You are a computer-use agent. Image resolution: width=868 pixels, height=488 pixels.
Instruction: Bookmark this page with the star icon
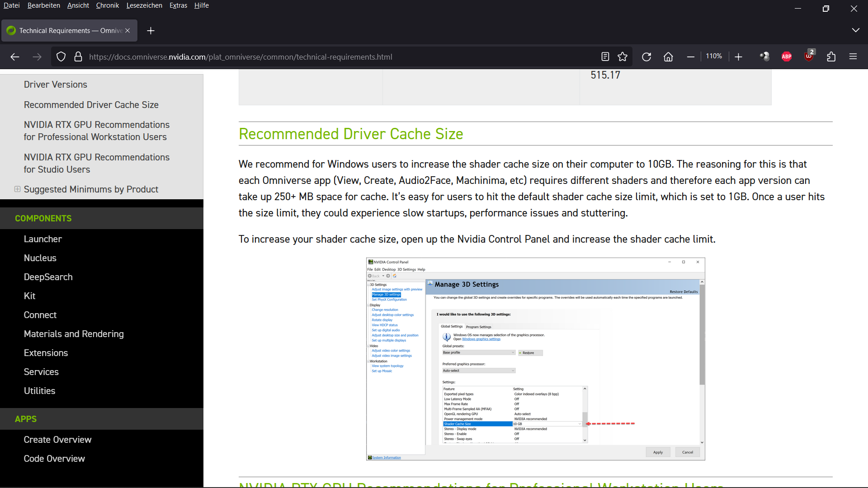623,56
